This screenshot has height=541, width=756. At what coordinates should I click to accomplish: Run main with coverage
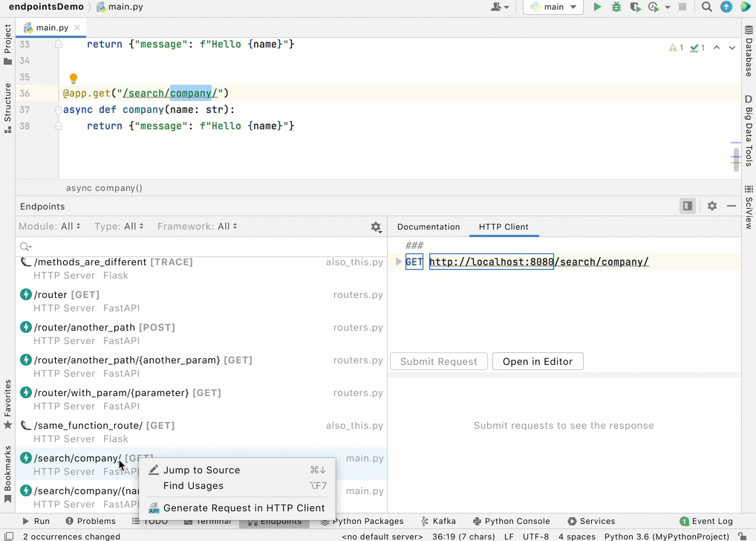click(x=636, y=7)
